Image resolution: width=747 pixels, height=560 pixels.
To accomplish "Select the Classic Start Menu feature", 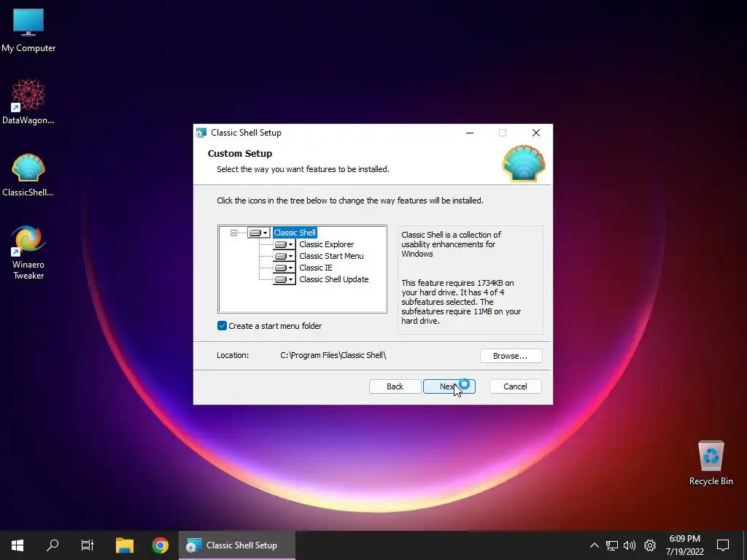I will tap(331, 256).
